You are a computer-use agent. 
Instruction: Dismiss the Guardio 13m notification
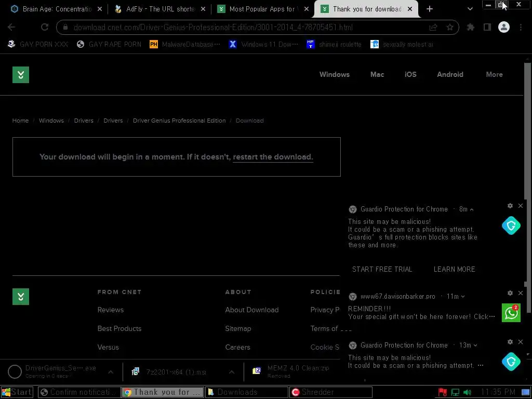coord(521,342)
